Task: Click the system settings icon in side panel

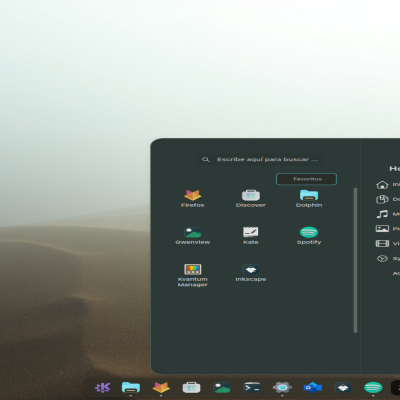Action: 382,258
